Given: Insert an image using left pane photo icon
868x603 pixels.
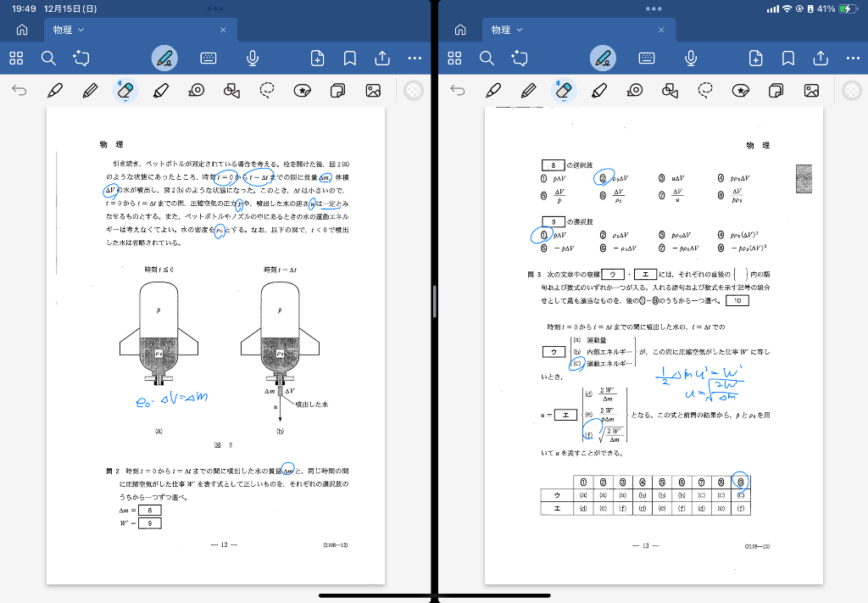Looking at the screenshot, I should 372,90.
